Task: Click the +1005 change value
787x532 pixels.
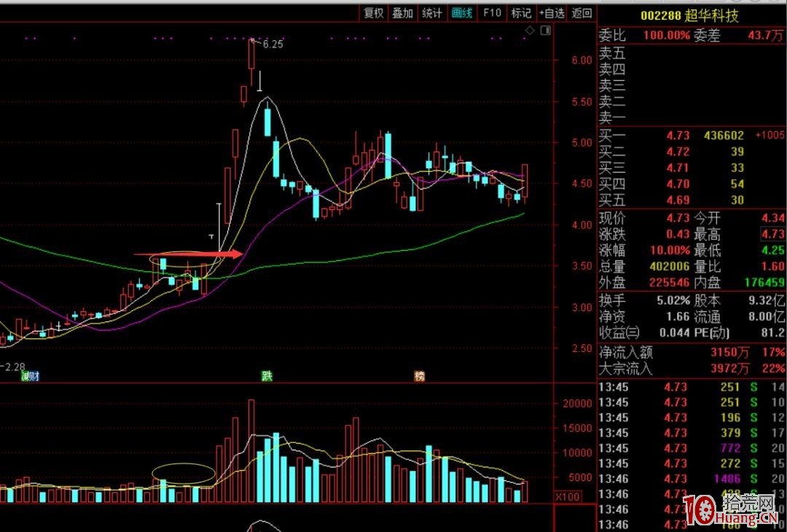Action: (x=769, y=136)
